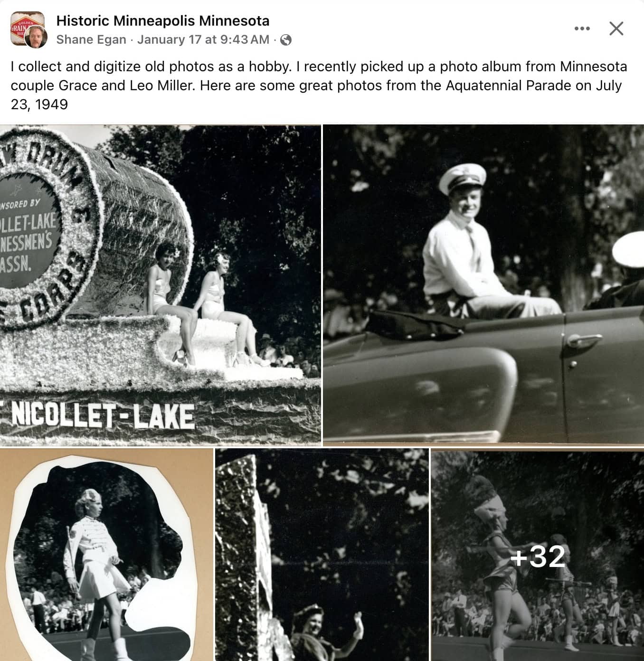View photo of man in captain's hat
Image resolution: width=644 pixels, height=661 pixels.
(x=483, y=285)
